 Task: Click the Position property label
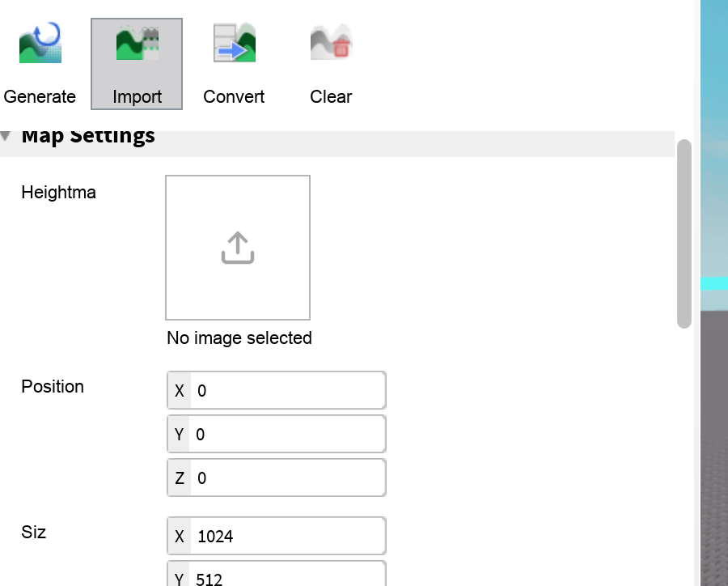click(53, 387)
